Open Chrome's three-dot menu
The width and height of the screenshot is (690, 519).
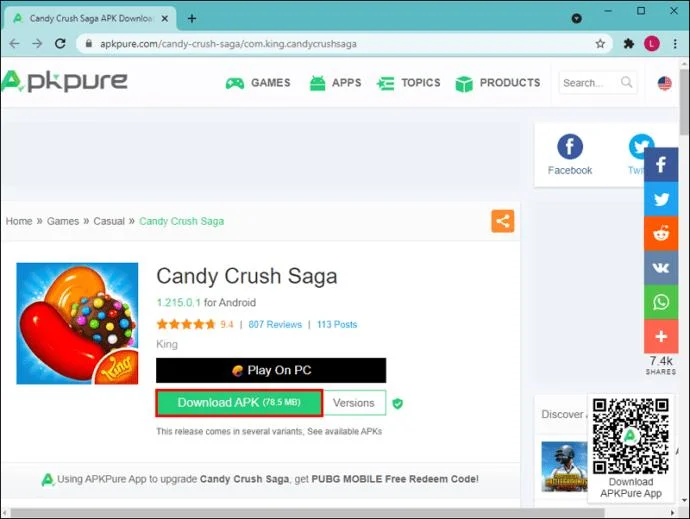(x=675, y=44)
